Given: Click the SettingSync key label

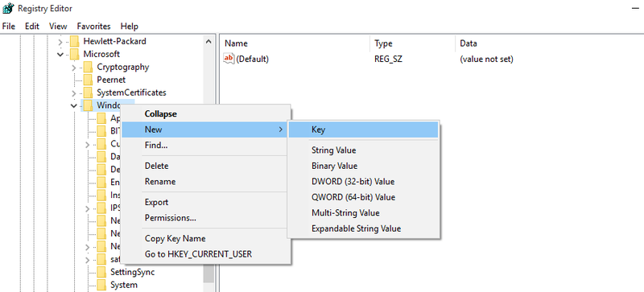Looking at the screenshot, I should click(x=132, y=272).
